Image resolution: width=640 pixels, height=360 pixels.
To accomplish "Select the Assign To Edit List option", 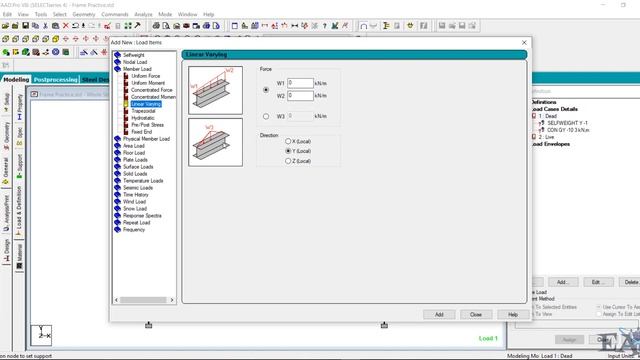I will point(598,314).
